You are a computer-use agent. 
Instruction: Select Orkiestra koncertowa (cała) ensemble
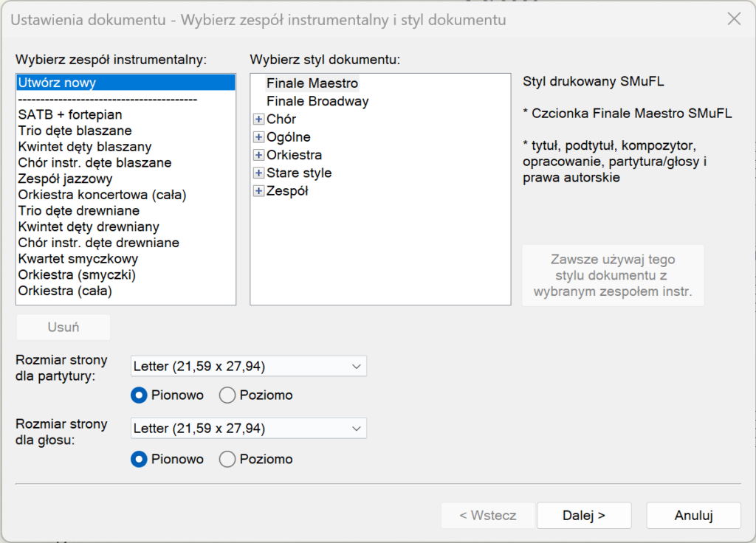coord(102,195)
